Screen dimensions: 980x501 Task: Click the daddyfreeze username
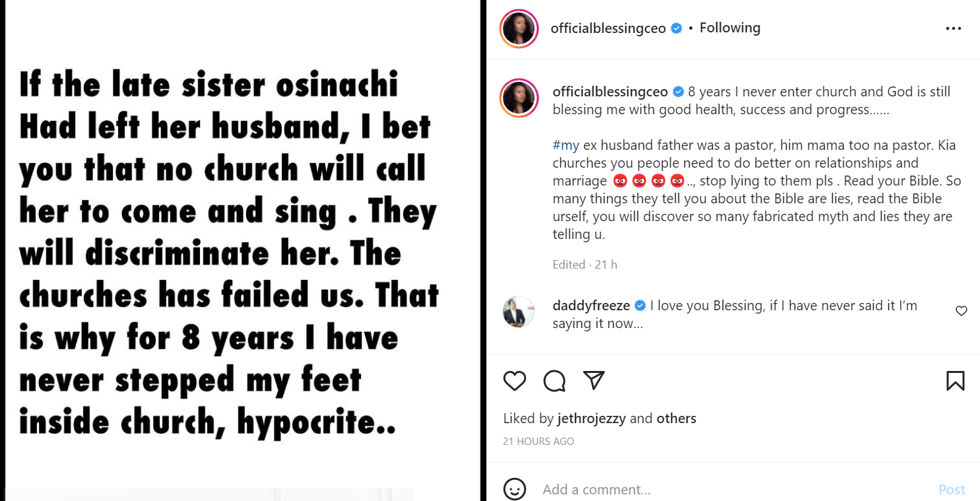point(591,305)
